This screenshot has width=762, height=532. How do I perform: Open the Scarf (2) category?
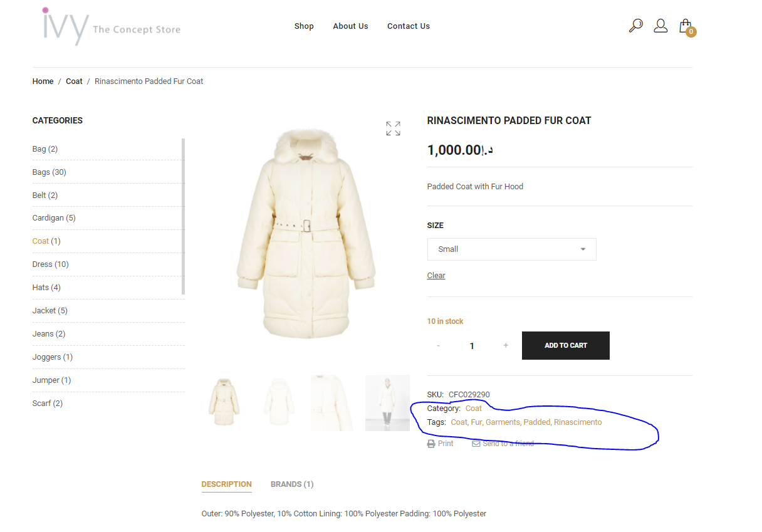48,404
